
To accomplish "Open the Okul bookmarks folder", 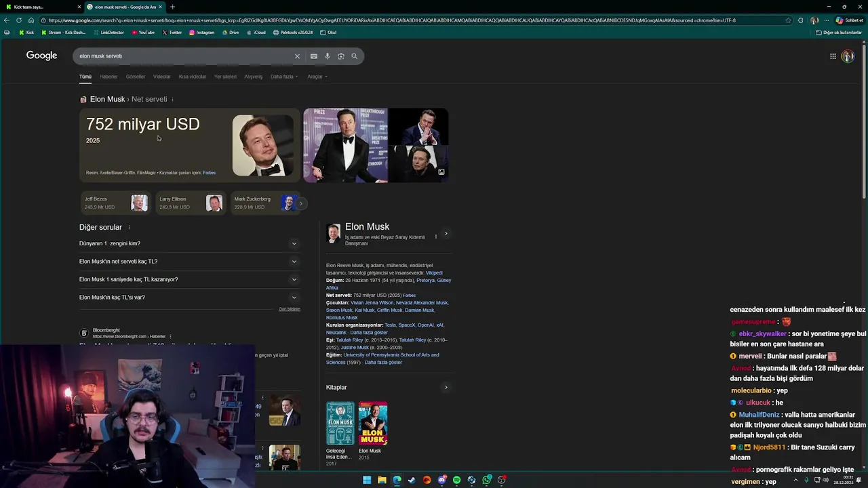I will tap(328, 33).
